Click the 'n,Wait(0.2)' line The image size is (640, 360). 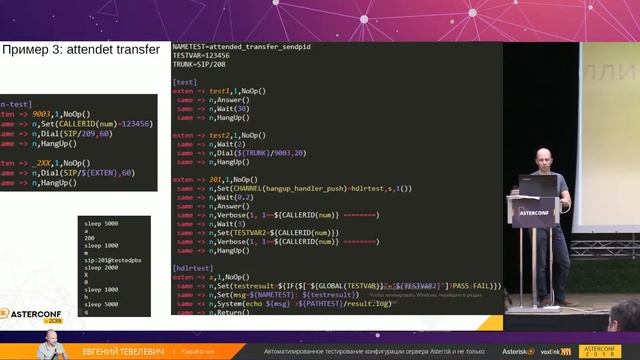pos(215,198)
